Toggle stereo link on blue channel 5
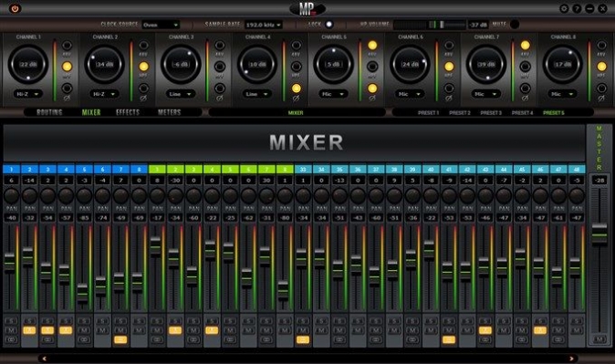The image size is (615, 364). point(84,339)
